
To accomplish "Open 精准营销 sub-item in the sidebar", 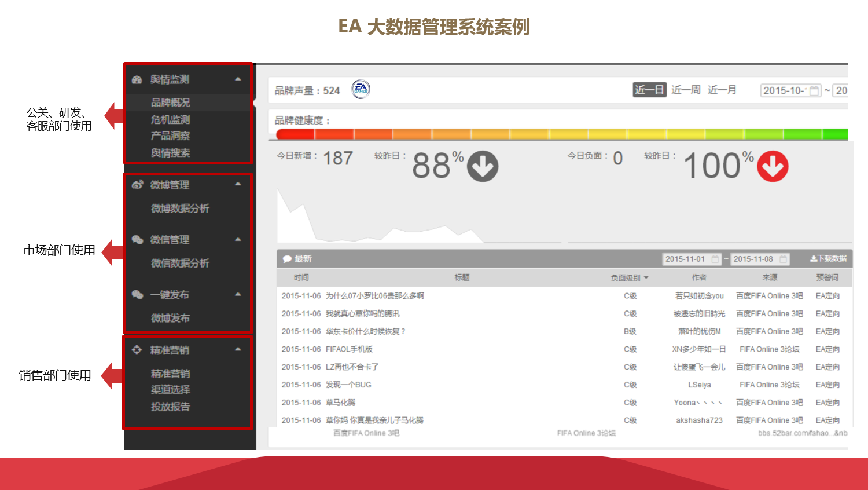I will coord(171,374).
